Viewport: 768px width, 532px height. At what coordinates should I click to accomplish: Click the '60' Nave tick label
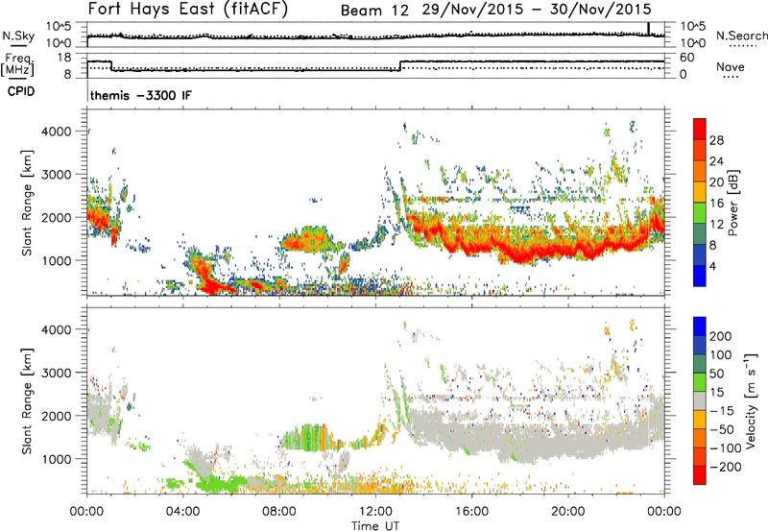(687, 58)
